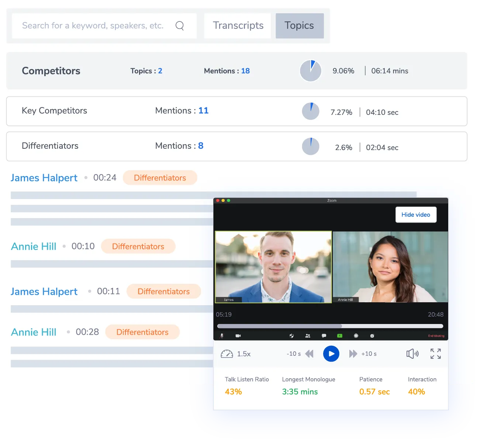Click the 02:04 sec duration
Viewport: 484px width, 448px height.
coord(382,148)
